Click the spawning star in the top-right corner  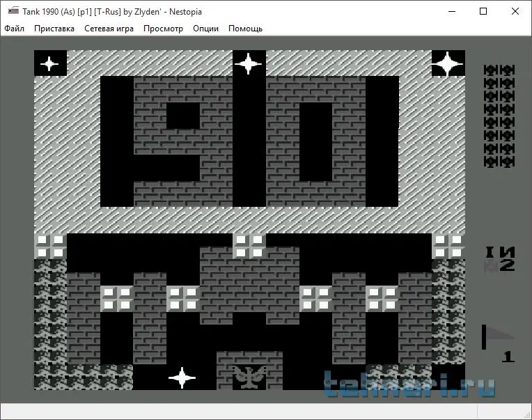click(448, 64)
